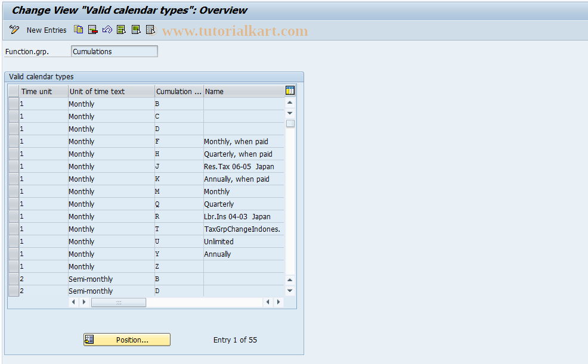Click Deselect All icon in toolbar
This screenshot has width=588, height=364.
[x=150, y=30]
